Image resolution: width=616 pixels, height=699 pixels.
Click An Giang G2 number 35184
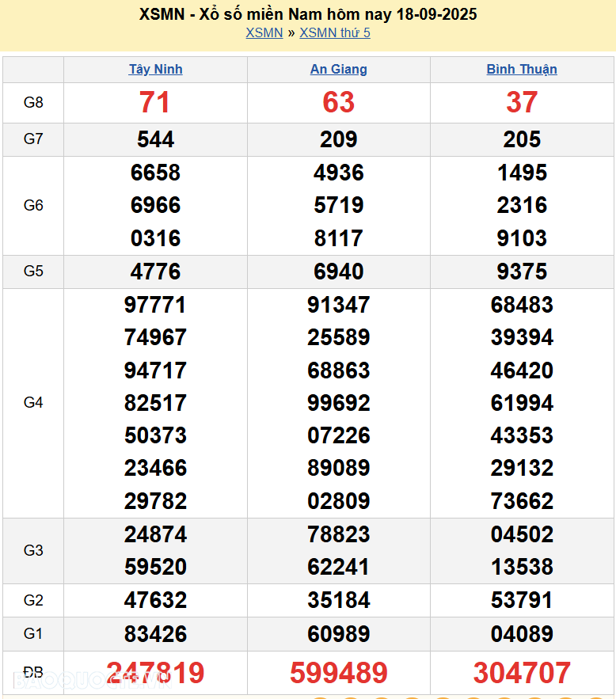[338, 601]
